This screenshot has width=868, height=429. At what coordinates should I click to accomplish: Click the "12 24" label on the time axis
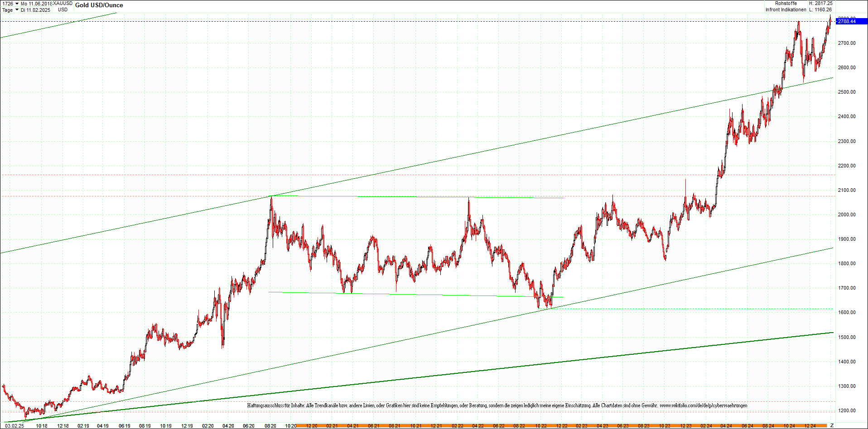811,425
